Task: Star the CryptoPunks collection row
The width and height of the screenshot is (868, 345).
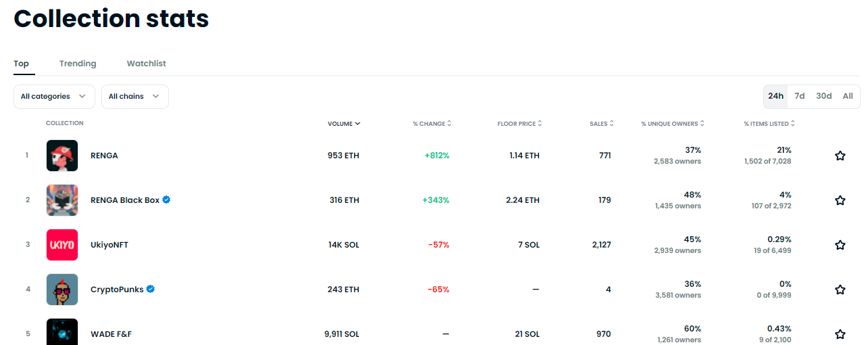Action: [840, 290]
